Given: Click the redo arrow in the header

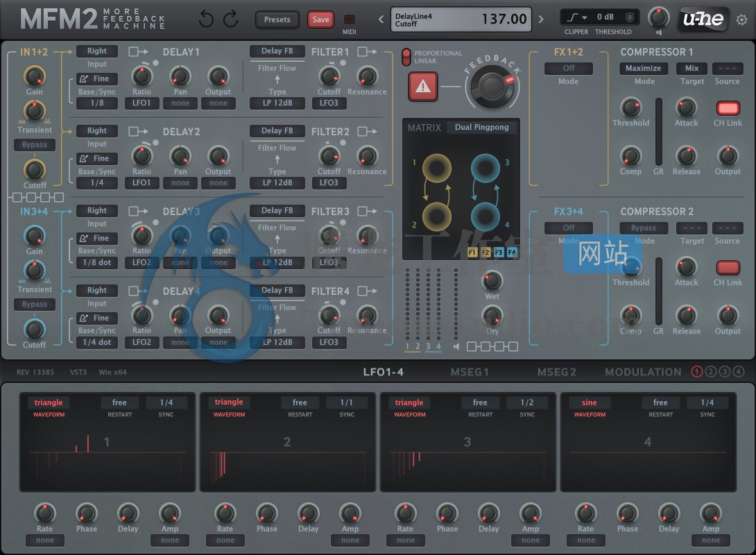Looking at the screenshot, I should (x=231, y=19).
